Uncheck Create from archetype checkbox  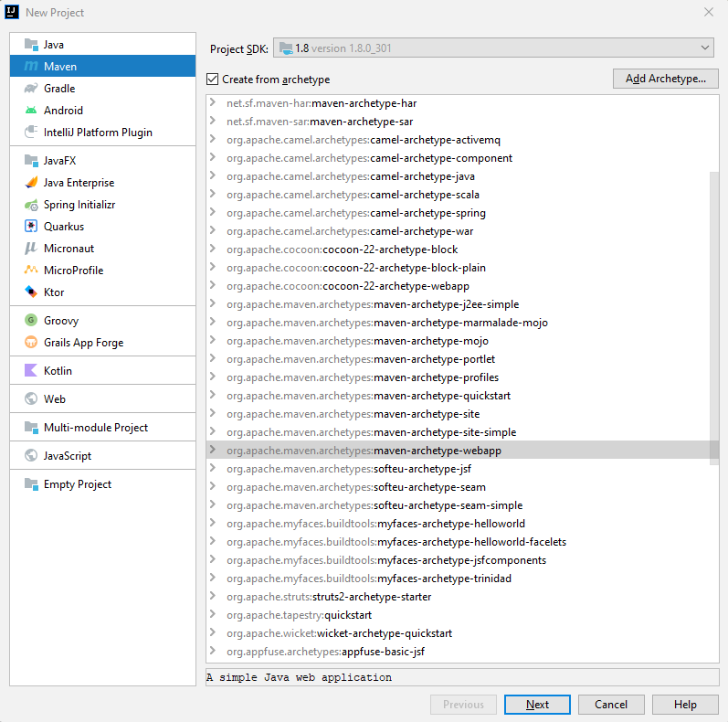212,80
